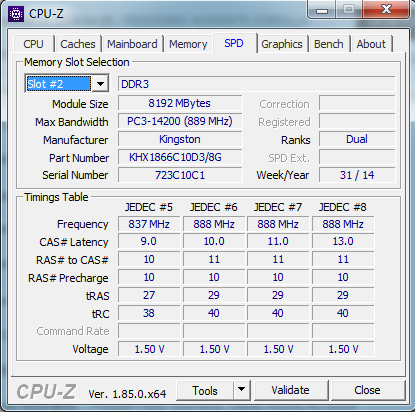
Task: Click the version text Ver. 1.85.0.x64
Action: tap(127, 394)
